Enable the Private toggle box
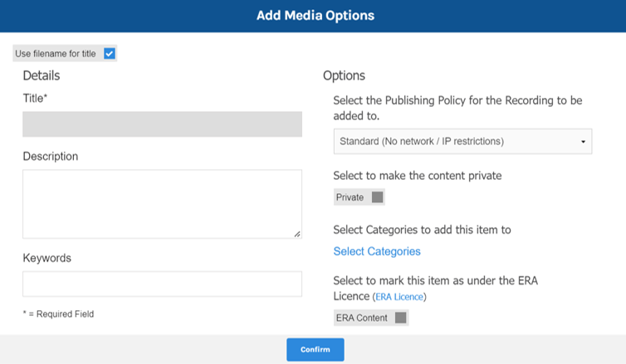Image resolution: width=626 pixels, height=364 pixels. tap(377, 197)
